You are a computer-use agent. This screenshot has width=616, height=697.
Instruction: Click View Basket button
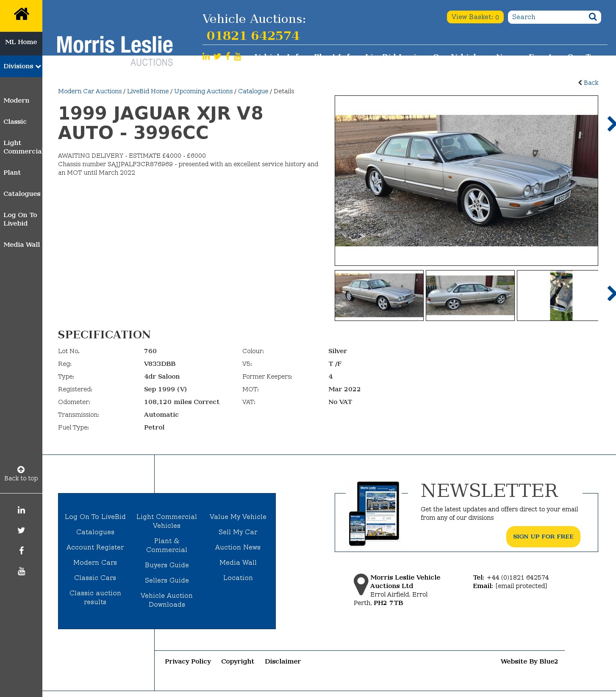(475, 17)
